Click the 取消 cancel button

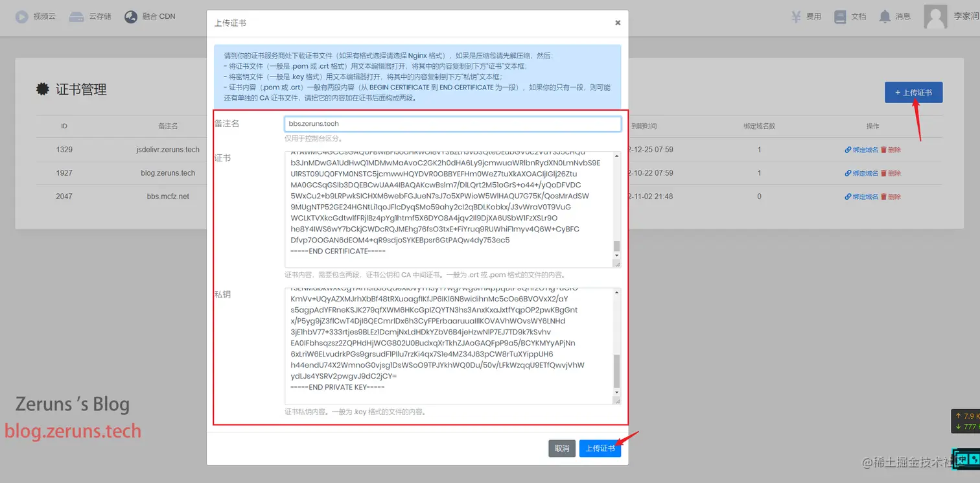(x=562, y=448)
